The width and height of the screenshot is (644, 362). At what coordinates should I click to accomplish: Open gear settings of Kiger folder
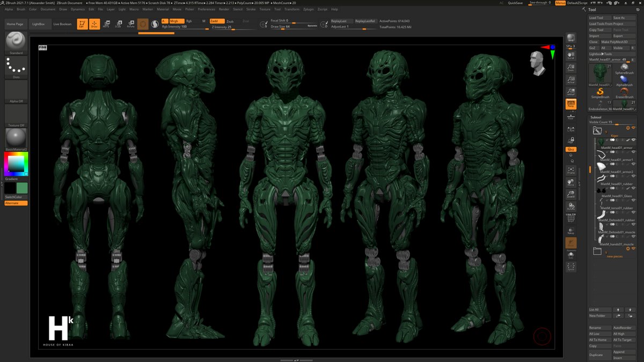point(628,128)
